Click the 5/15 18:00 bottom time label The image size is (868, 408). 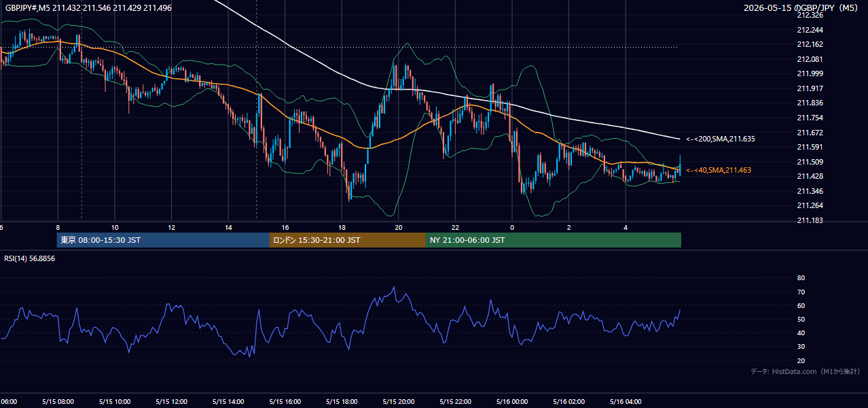(342, 401)
